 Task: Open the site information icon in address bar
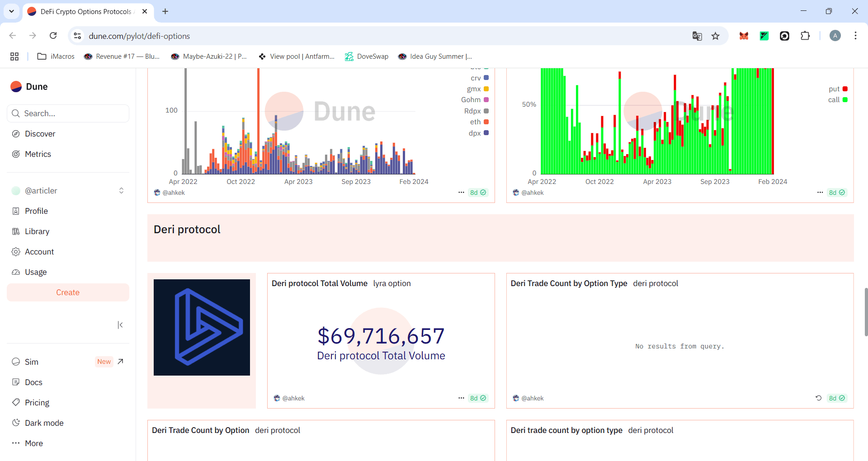pyautogui.click(x=77, y=36)
